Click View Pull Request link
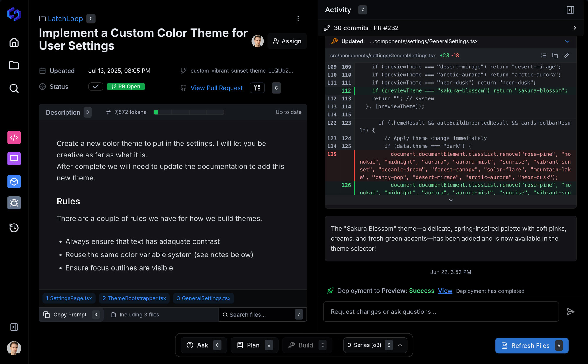The height and width of the screenshot is (364, 588). click(x=217, y=88)
